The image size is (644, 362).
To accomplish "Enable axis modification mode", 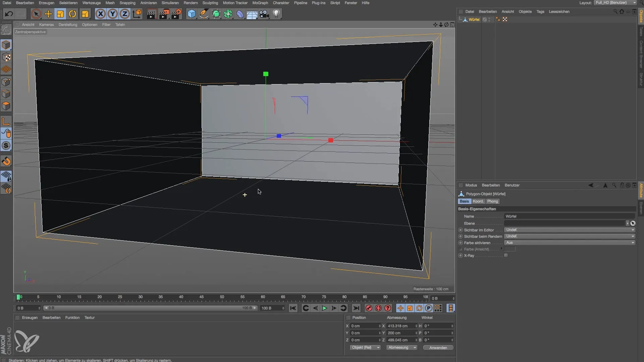I will coord(6,121).
